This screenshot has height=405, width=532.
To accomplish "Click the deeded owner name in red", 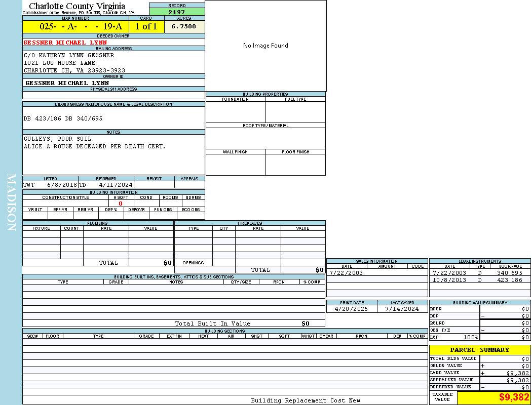I will coord(65,43).
